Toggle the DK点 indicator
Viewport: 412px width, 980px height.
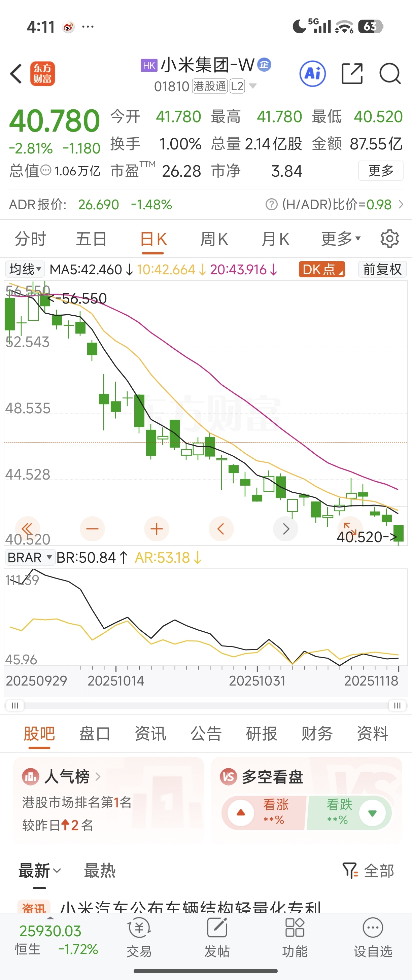322,269
